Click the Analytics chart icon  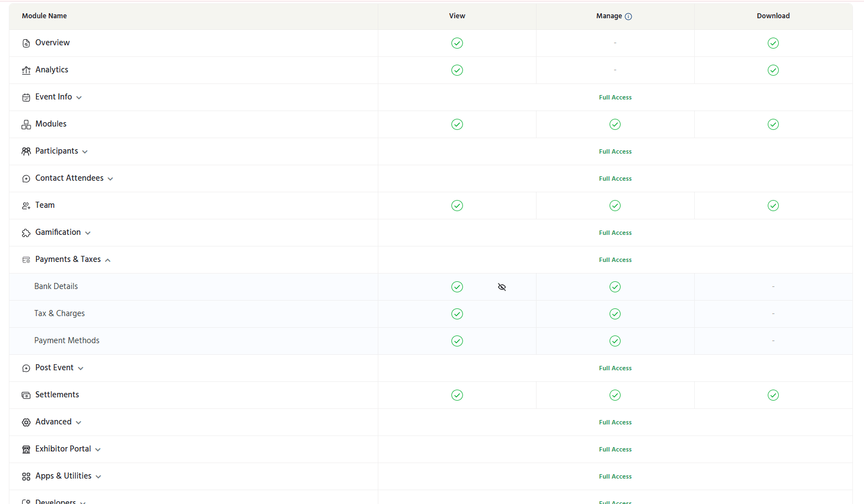click(26, 70)
